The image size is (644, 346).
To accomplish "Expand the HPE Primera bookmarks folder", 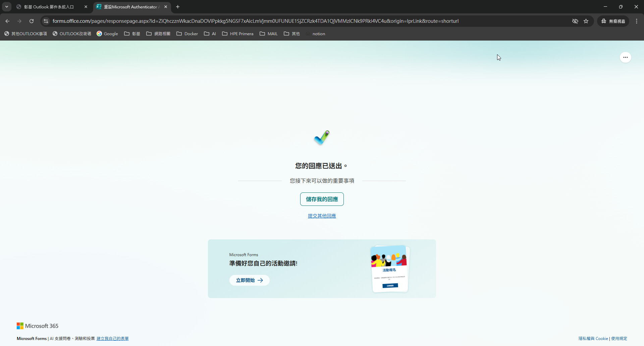I will pyautogui.click(x=237, y=34).
